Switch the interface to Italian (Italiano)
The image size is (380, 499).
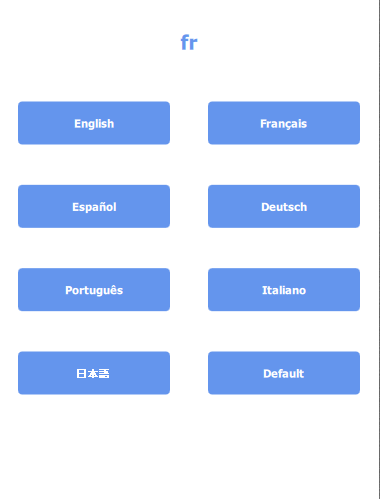coord(284,290)
